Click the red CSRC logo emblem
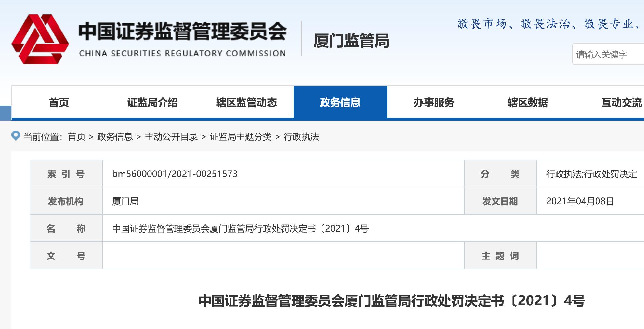 tap(40, 39)
